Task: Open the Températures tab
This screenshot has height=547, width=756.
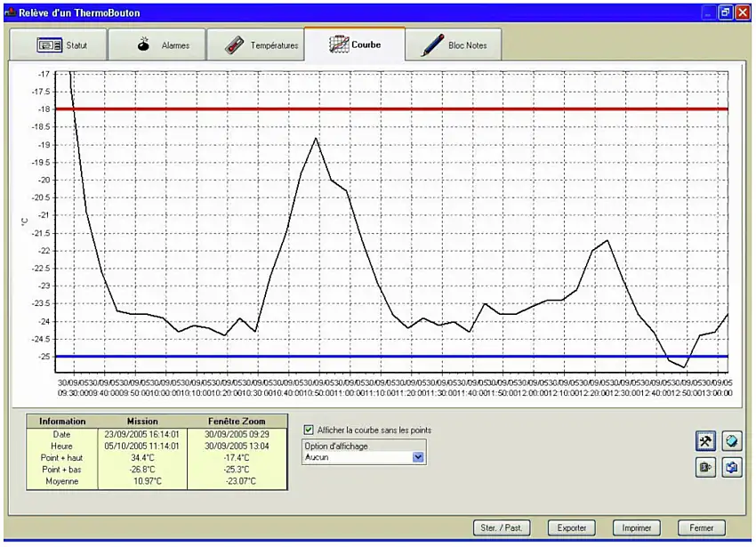Action: click(x=256, y=45)
